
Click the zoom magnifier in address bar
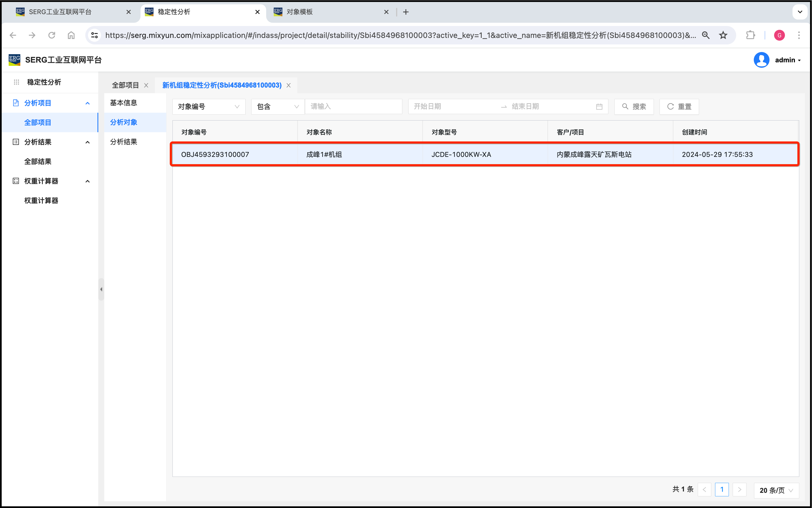click(x=705, y=35)
